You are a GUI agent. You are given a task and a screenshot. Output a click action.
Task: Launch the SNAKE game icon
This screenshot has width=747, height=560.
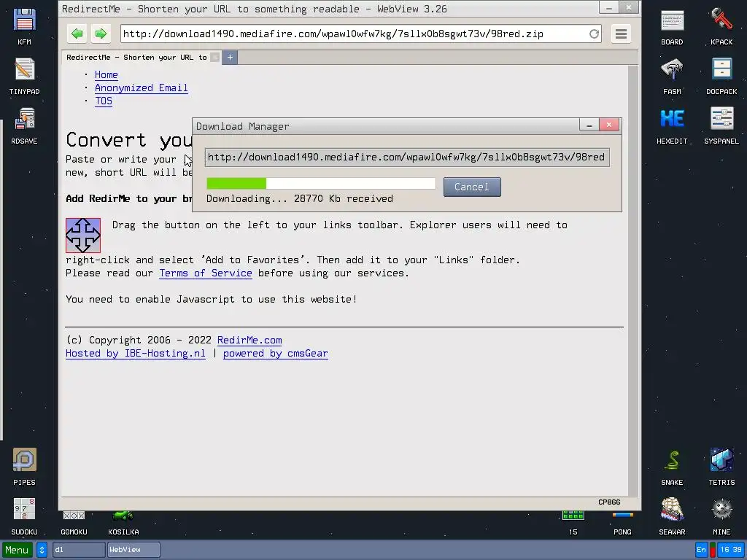672,460
